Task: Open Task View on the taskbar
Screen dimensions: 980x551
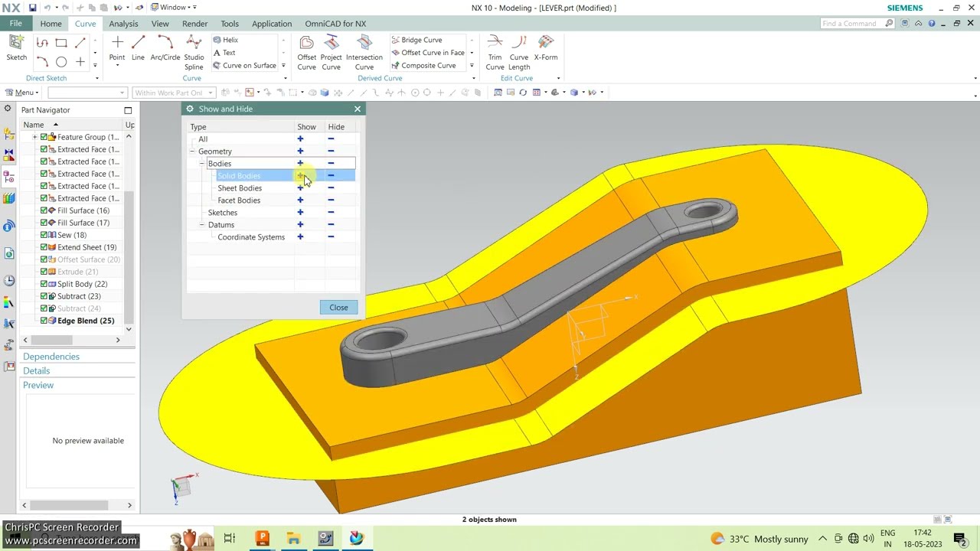Action: point(229,539)
